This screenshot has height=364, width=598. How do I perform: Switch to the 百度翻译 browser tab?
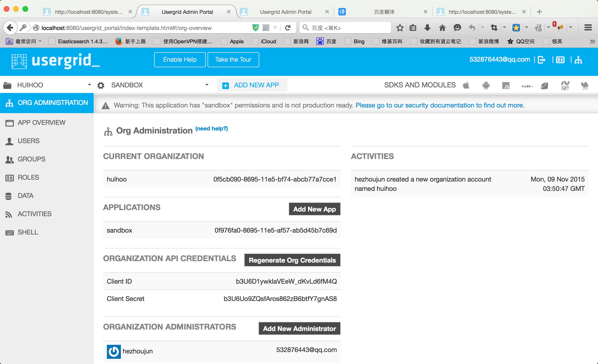point(384,12)
